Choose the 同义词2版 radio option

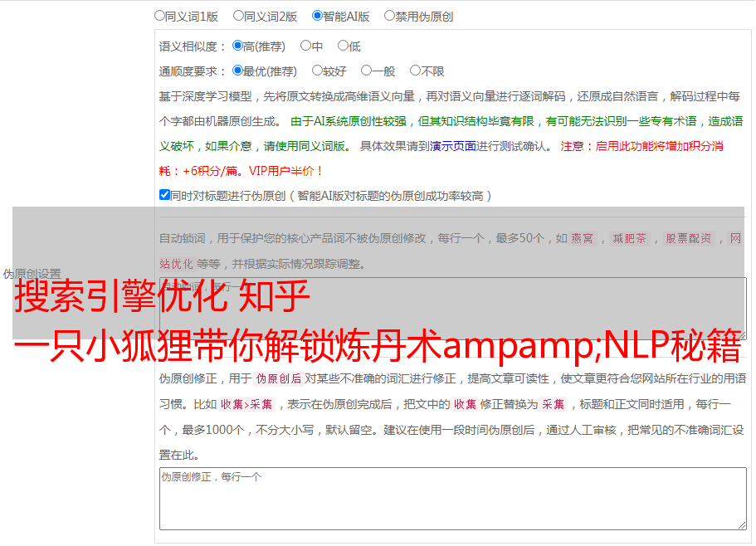pyautogui.click(x=238, y=16)
